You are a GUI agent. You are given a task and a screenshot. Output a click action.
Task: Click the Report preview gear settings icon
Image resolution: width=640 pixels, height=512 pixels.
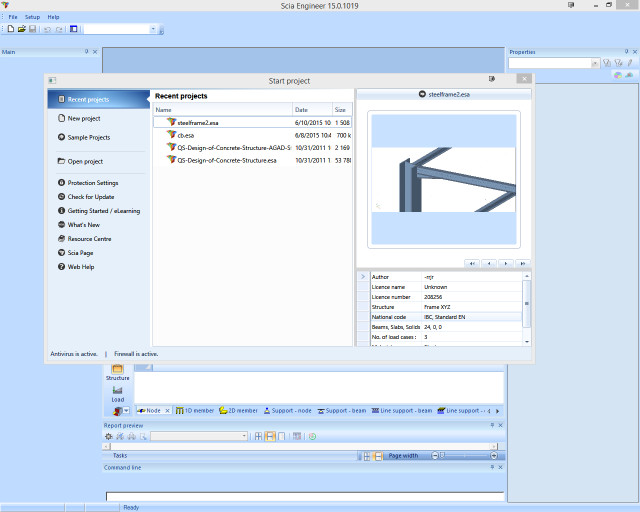pyautogui.click(x=109, y=436)
